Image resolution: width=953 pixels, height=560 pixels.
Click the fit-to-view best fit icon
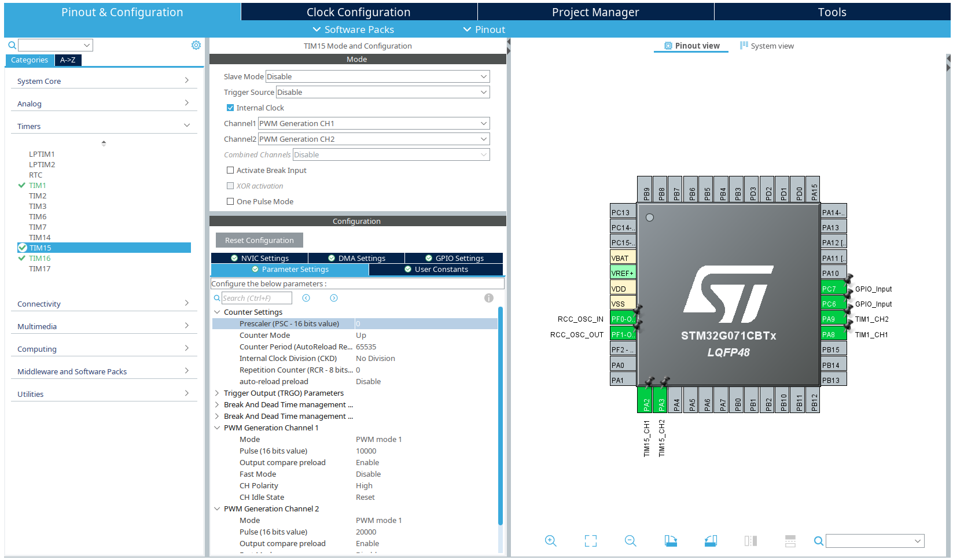tap(591, 541)
